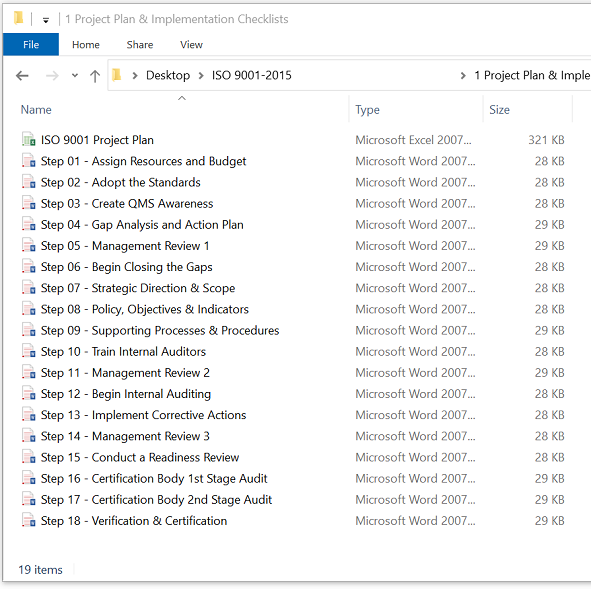
Task: Click the Word icon of Step 08 file
Action: click(29, 308)
